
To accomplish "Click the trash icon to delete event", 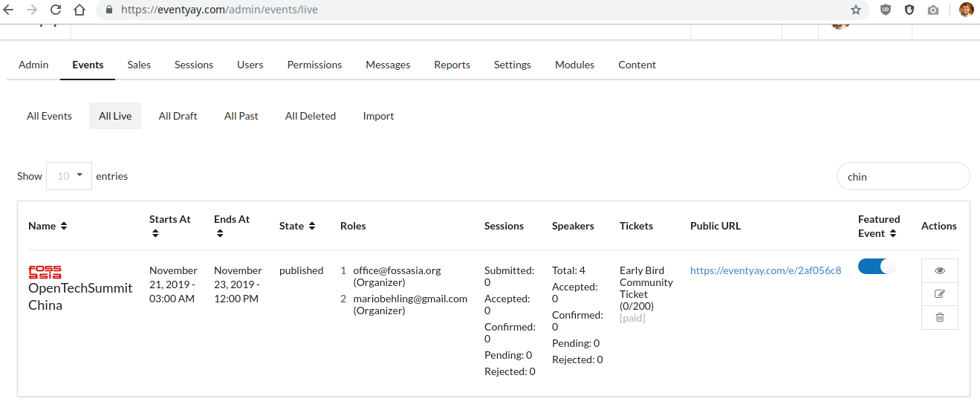I will pyautogui.click(x=939, y=317).
